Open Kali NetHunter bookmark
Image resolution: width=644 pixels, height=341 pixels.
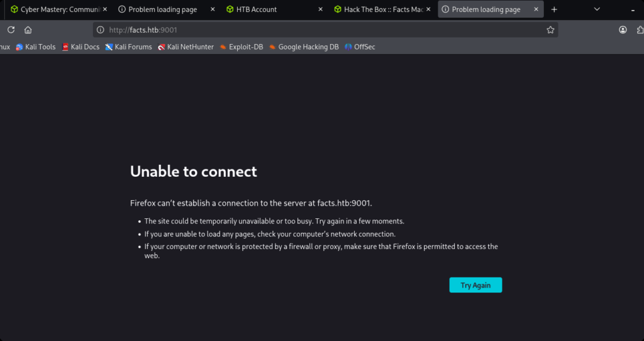[186, 47]
